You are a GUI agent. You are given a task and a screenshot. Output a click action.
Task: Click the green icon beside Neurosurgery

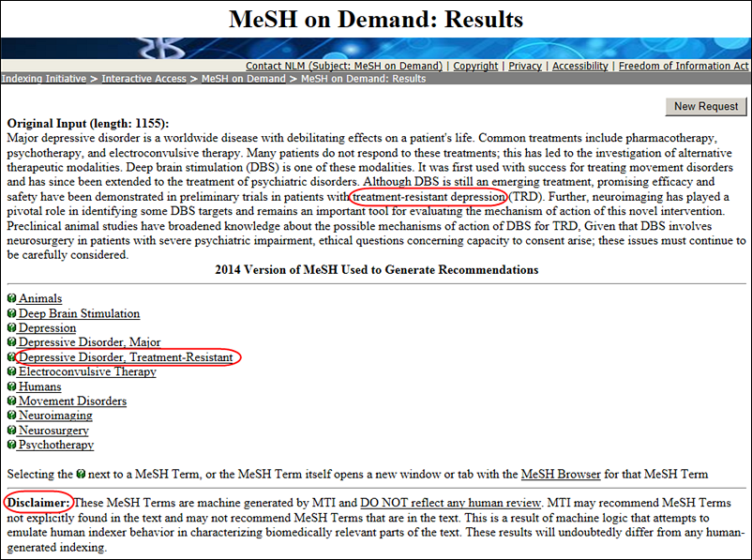12,430
